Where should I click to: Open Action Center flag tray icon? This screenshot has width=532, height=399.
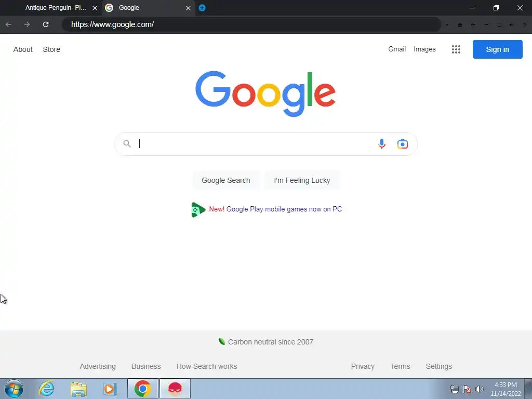(467, 389)
